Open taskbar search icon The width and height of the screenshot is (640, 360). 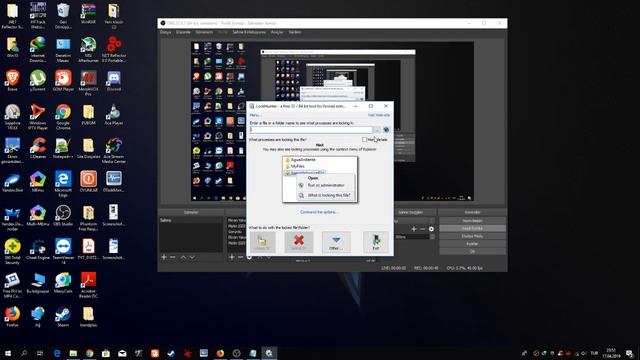tap(24, 353)
